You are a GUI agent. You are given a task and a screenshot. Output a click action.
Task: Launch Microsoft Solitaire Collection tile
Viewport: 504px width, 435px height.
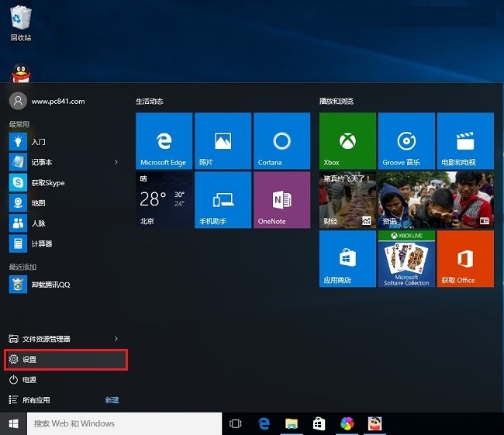(406, 259)
